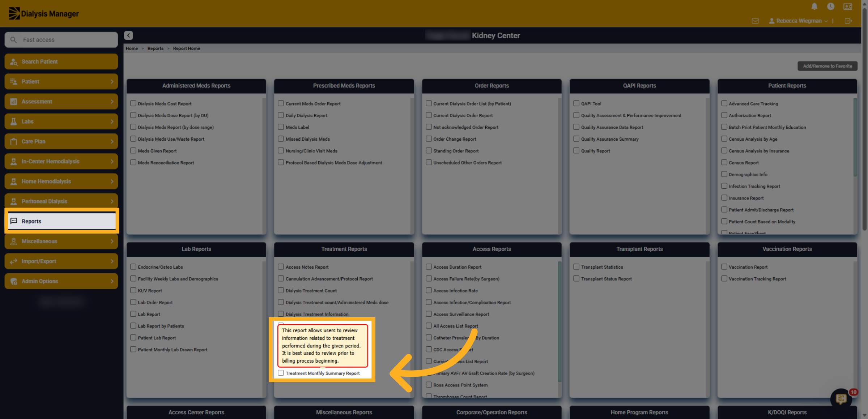Expand In-Center Hemodialysis submenu arrow
Viewport: 868px width, 419px height.
[x=112, y=162]
